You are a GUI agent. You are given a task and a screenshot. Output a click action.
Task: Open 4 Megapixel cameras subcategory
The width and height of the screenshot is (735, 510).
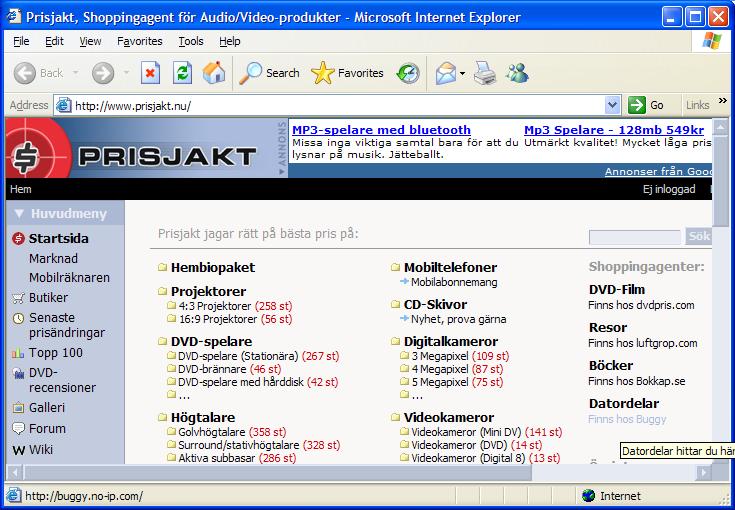440,369
